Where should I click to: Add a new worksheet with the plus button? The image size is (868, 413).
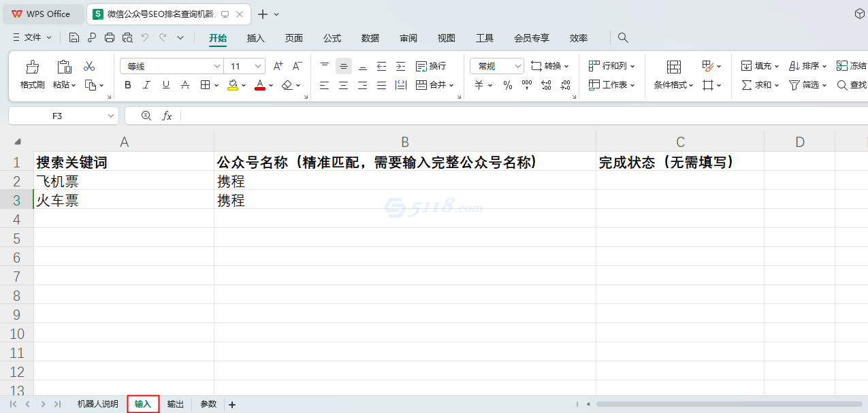[x=232, y=403]
